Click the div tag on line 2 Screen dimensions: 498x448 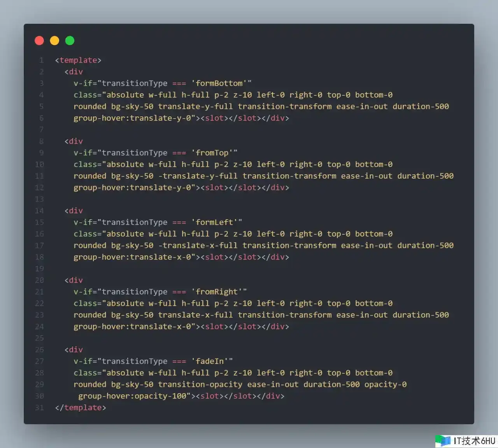74,72
